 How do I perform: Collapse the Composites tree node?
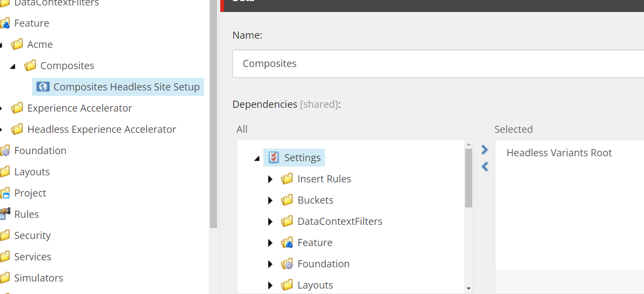pyautogui.click(x=13, y=66)
